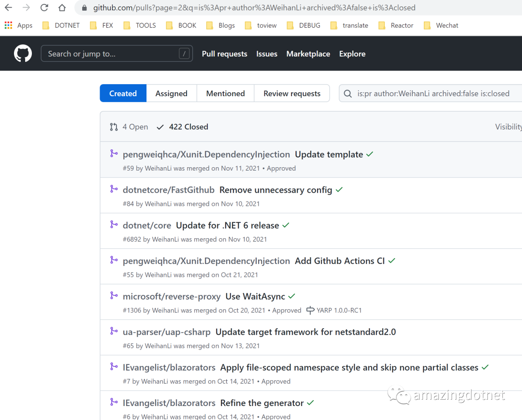Go to the browser home icon
Image resolution: width=522 pixels, height=420 pixels.
(x=62, y=7)
